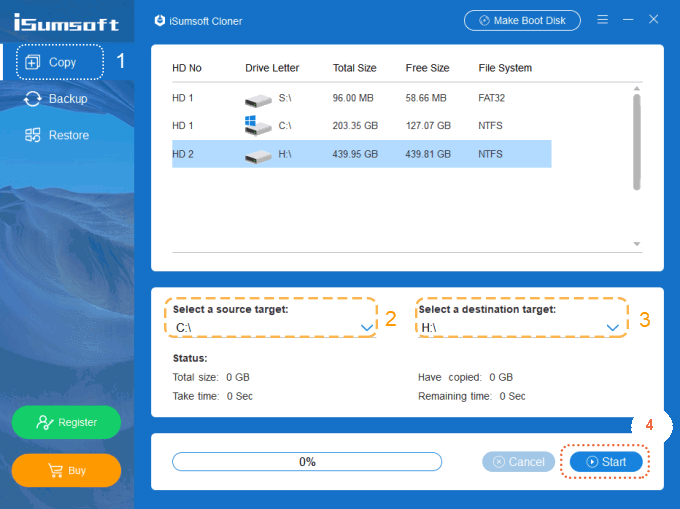Click the 439.95 GB total size cell
The image size is (680, 509).
355,154
